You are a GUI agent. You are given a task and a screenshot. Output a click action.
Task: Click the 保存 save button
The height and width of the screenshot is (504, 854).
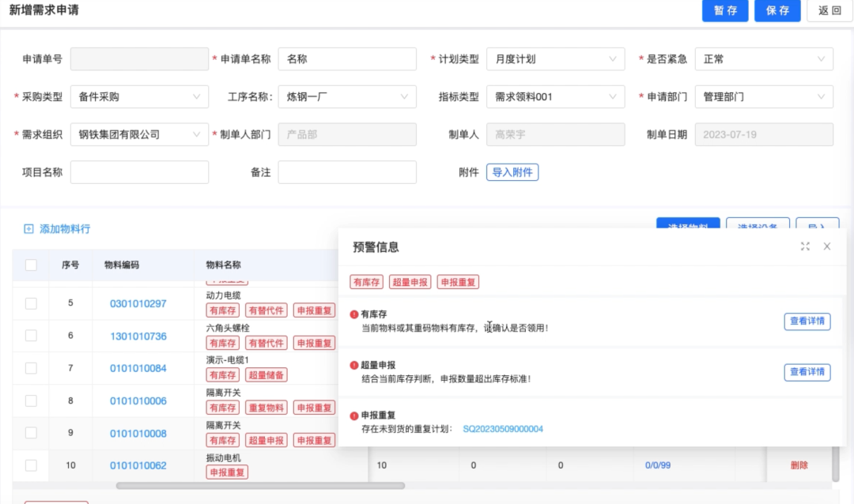pos(777,11)
